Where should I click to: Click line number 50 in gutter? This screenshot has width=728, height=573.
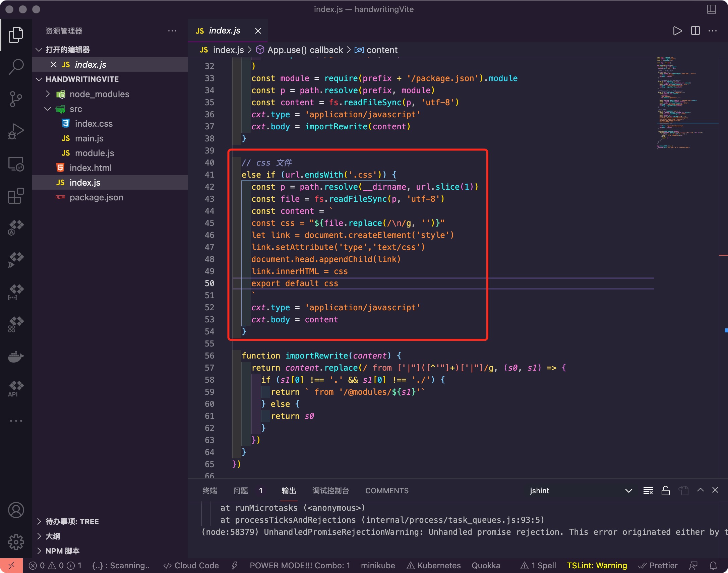(209, 283)
